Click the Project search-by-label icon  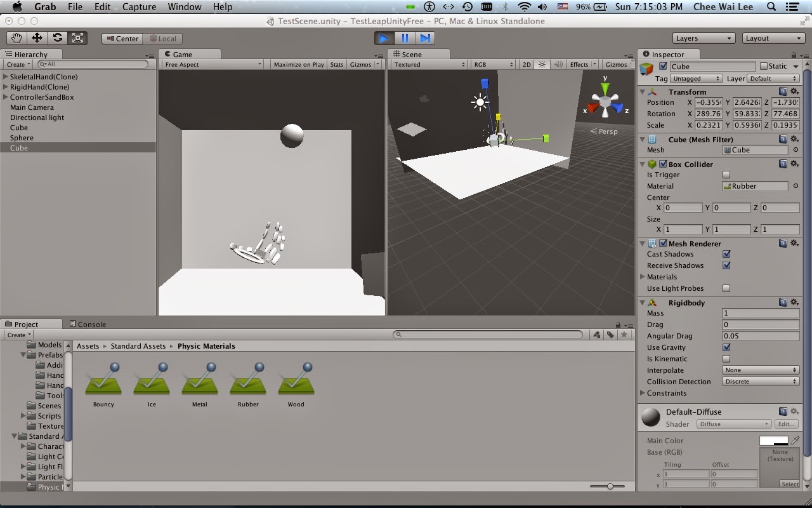pyautogui.click(x=610, y=335)
